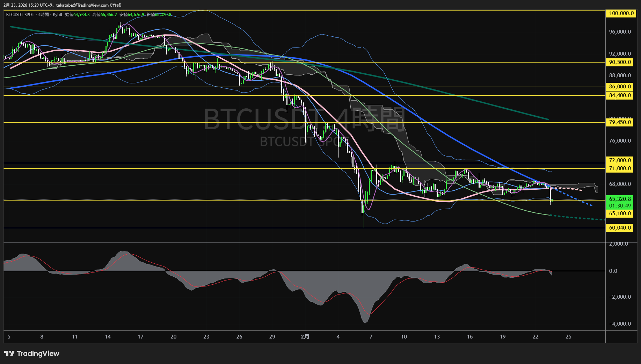
Task: Select the close price value 65,320.8 in legend
Action: point(163,15)
